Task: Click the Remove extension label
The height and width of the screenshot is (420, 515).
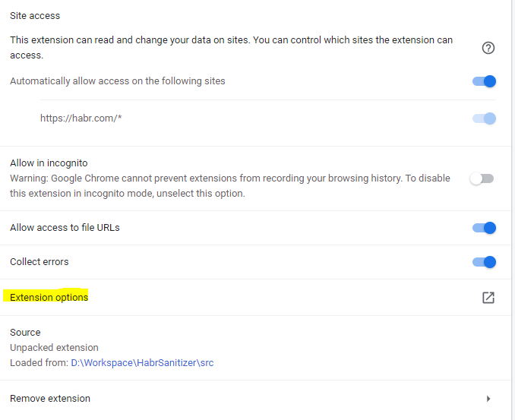Action: click(x=50, y=399)
